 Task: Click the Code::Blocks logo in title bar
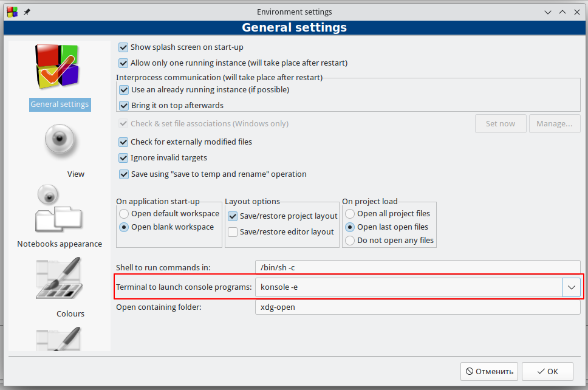click(x=12, y=12)
